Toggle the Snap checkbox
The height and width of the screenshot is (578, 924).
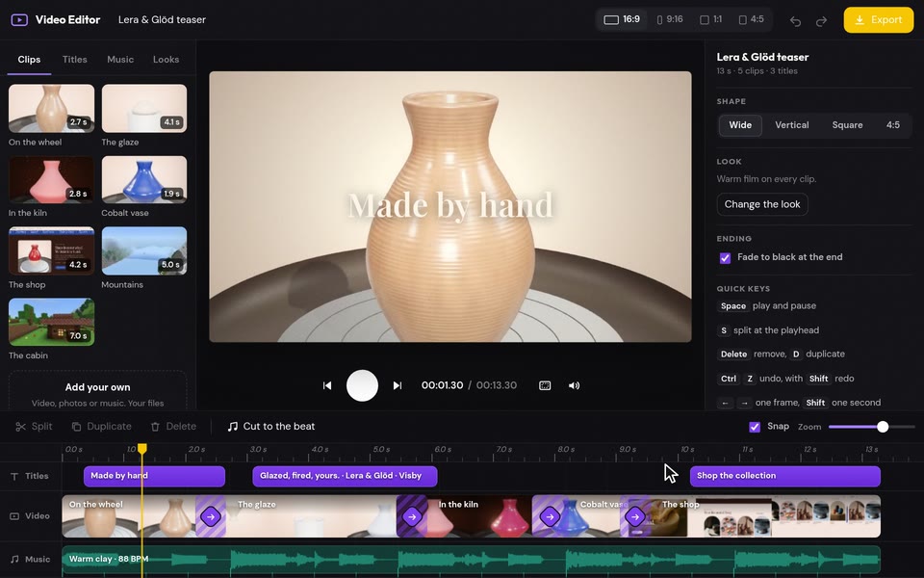(x=755, y=427)
